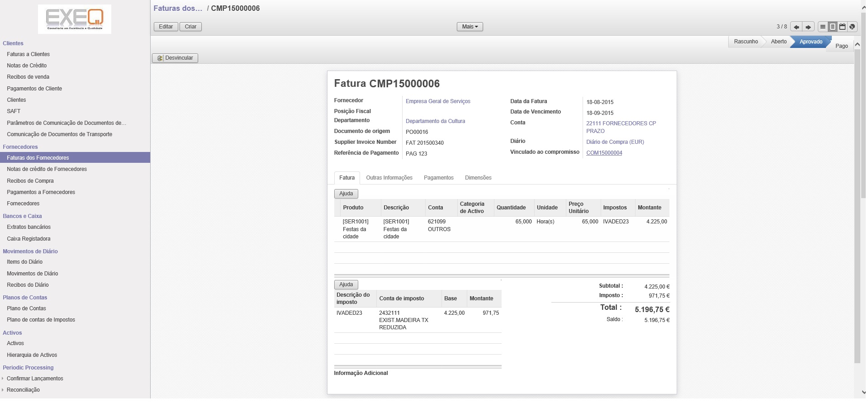Image resolution: width=868 pixels, height=417 pixels.
Task: Click Parâmetros de Comunicação de Documentos menu
Action: pyautogui.click(x=66, y=123)
